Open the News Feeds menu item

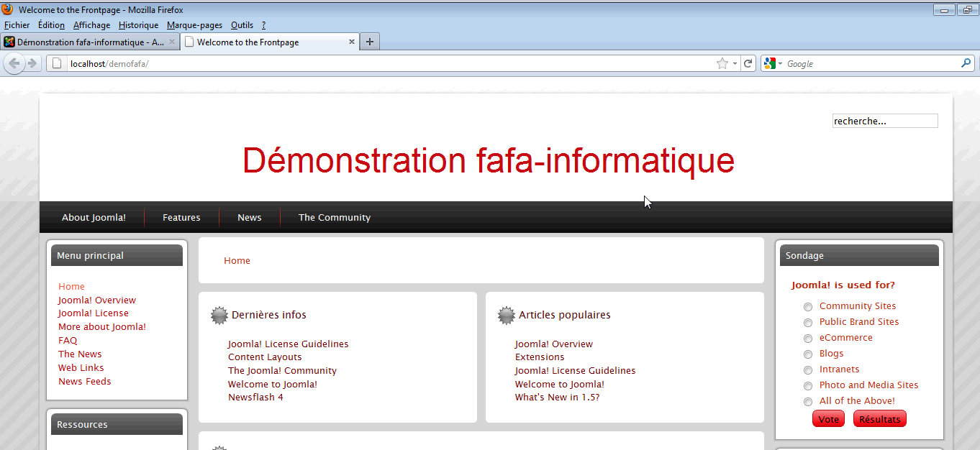85,381
